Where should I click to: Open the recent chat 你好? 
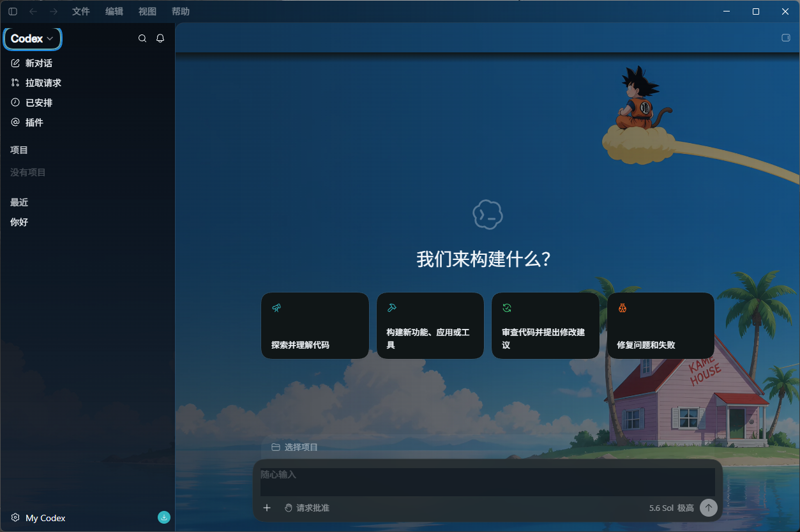[87, 222]
